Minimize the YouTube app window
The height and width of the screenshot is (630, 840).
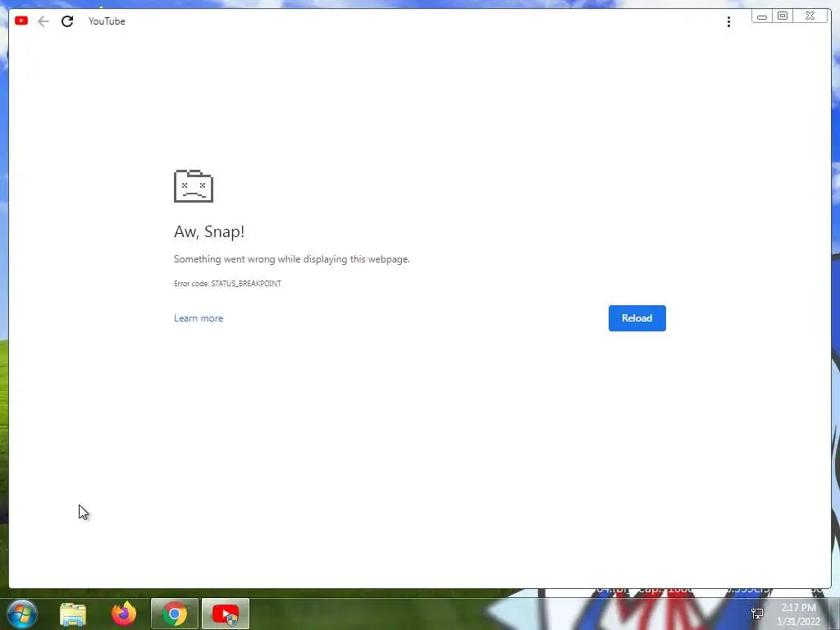(x=762, y=16)
